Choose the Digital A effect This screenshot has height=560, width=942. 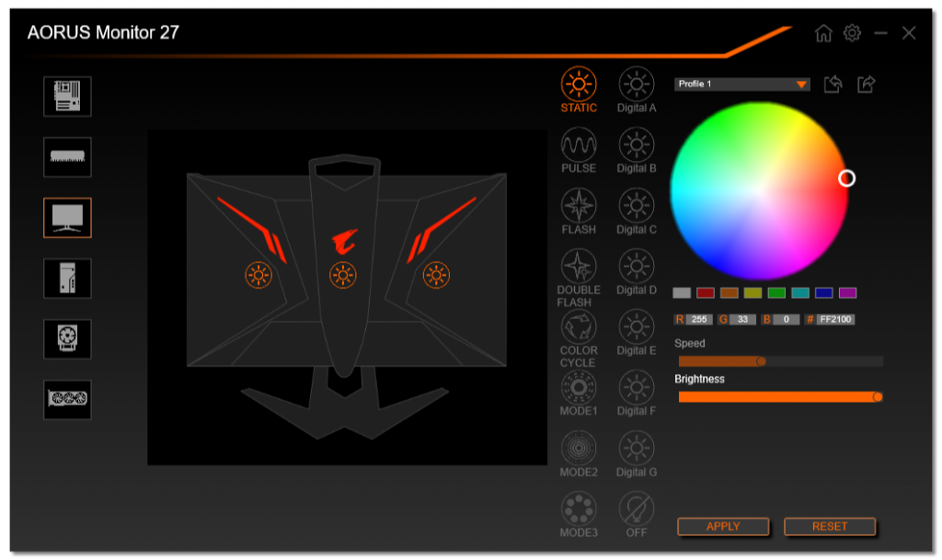(637, 89)
